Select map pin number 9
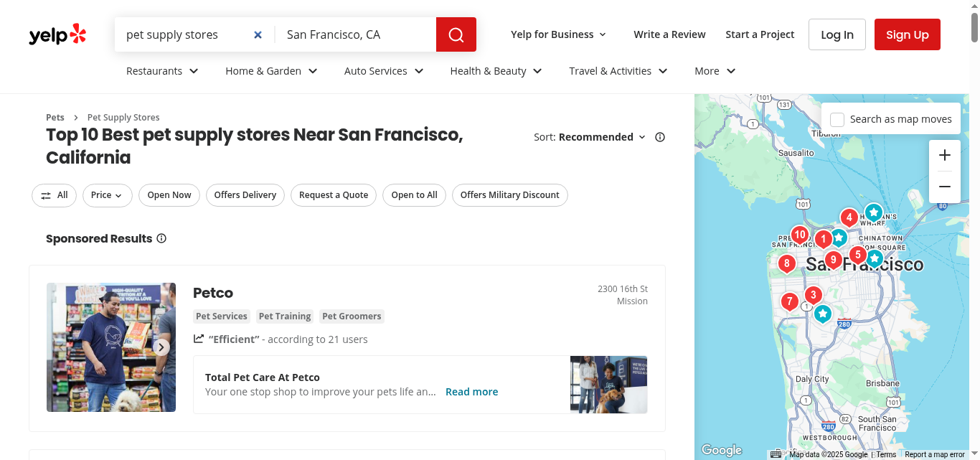Image resolution: width=980 pixels, height=460 pixels. (833, 259)
